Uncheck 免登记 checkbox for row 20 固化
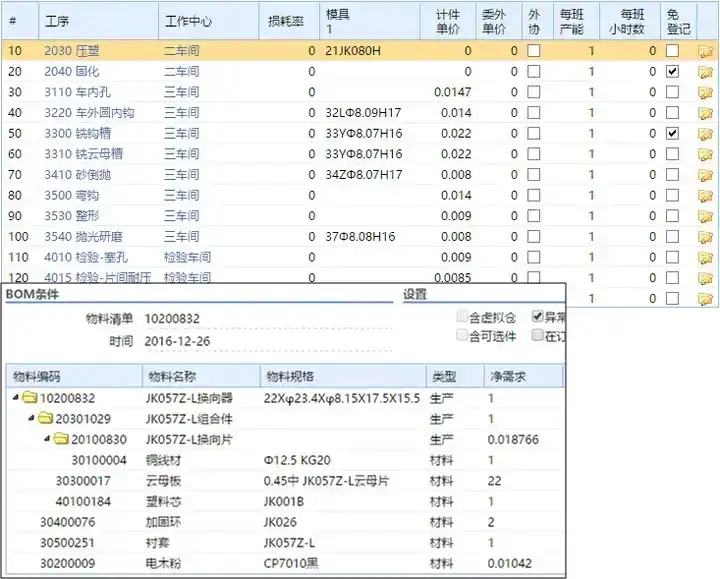720x579 pixels. point(672,71)
